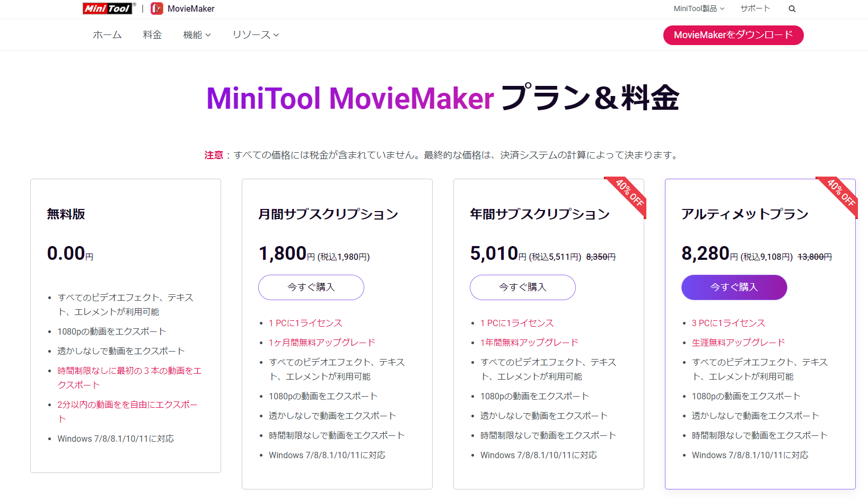Click the MiniTool logo
The height and width of the screenshot is (499, 868).
click(x=109, y=8)
